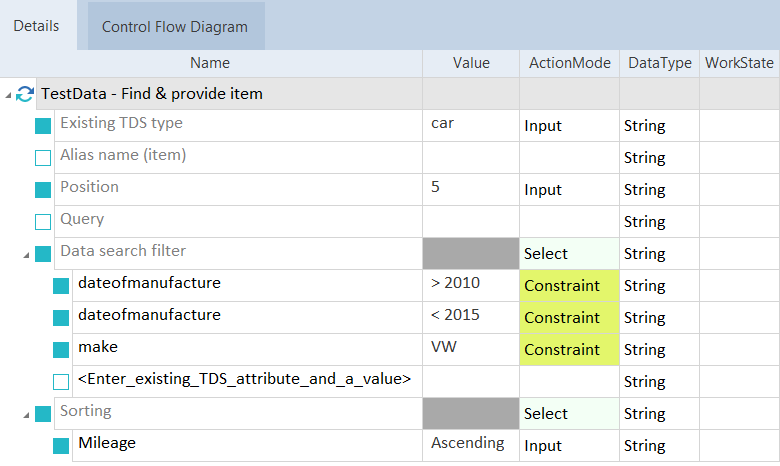The width and height of the screenshot is (780, 466).
Task: Collapse the Sorting group
Action: (x=26, y=415)
